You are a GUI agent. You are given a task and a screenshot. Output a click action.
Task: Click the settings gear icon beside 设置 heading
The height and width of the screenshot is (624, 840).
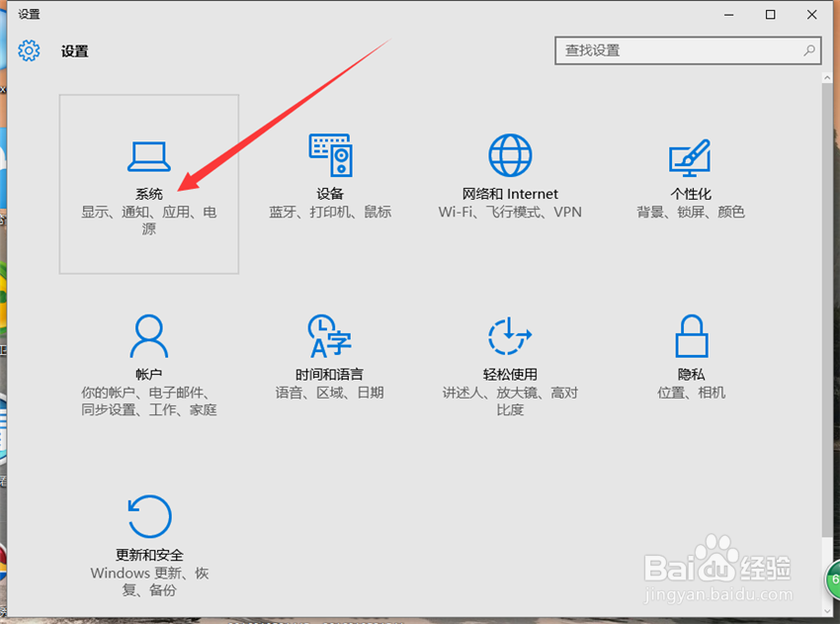pos(28,50)
